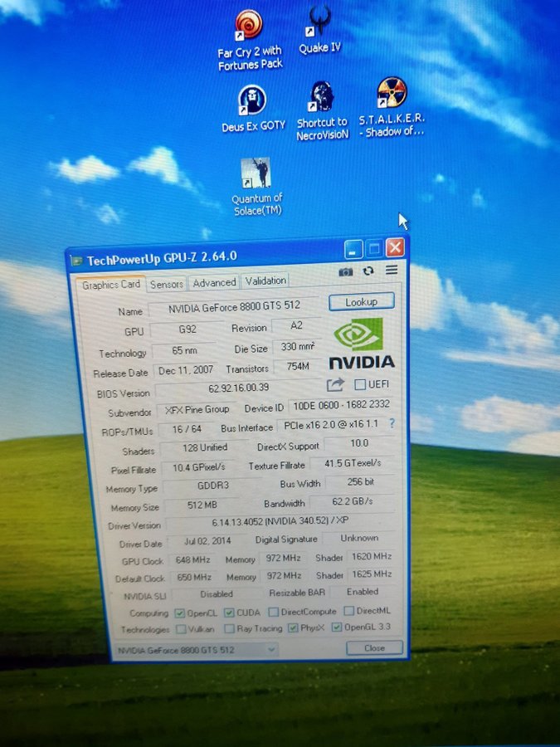Click the Die Size value 330 mm²
The width and height of the screenshot is (560, 747).
(297, 347)
